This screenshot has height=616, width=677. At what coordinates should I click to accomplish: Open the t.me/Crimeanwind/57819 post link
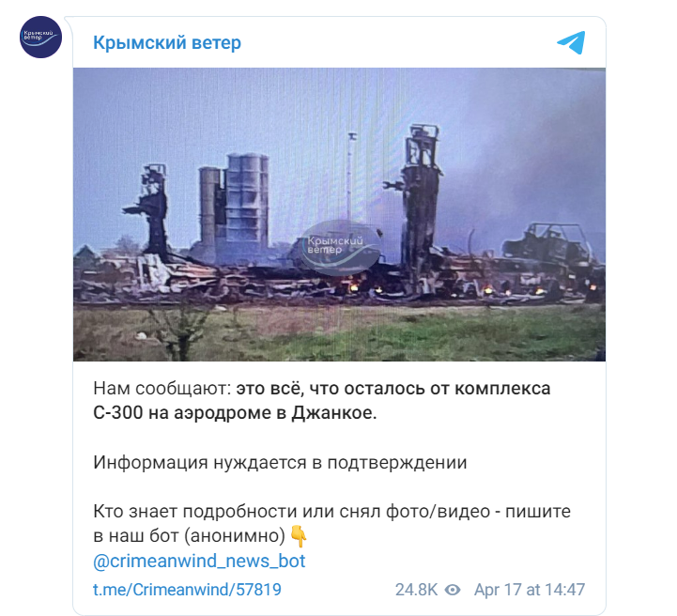click(187, 589)
